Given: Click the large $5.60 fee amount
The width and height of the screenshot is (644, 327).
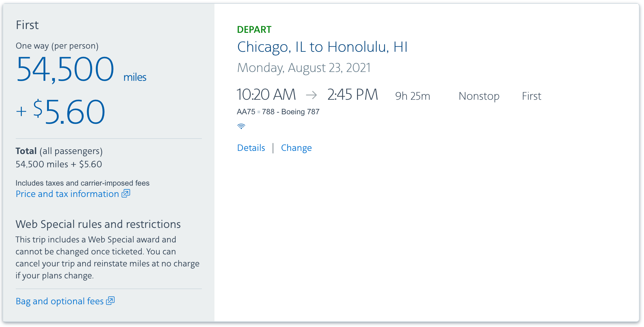Looking at the screenshot, I should (75, 112).
